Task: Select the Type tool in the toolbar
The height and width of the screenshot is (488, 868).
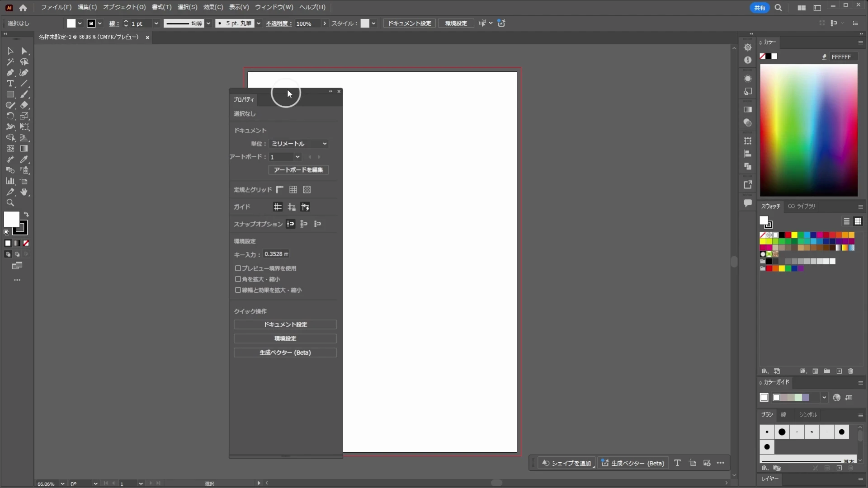Action: tap(10, 84)
